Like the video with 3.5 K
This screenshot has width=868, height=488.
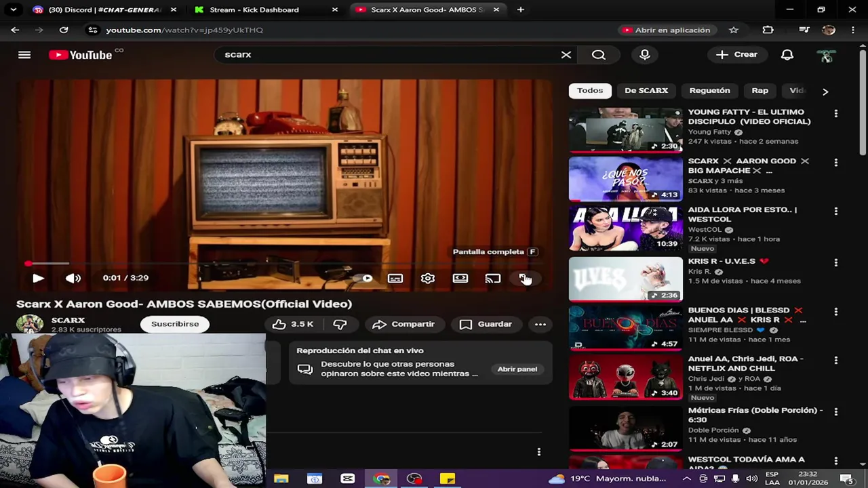pyautogui.click(x=293, y=325)
